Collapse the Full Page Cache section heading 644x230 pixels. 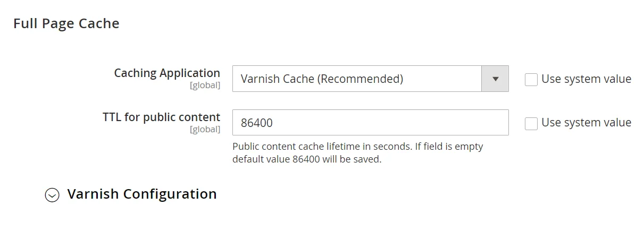[66, 23]
